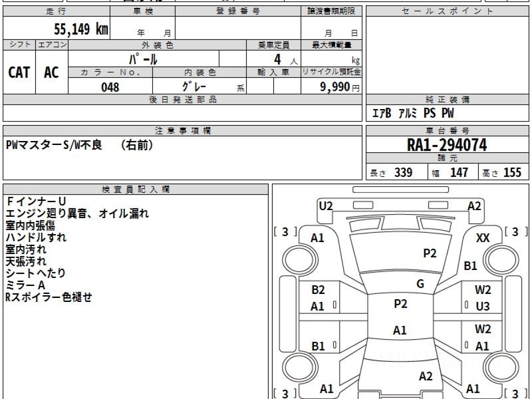Click the 注意事項欄 header
The height and width of the screenshot is (399, 532).
click(183, 131)
